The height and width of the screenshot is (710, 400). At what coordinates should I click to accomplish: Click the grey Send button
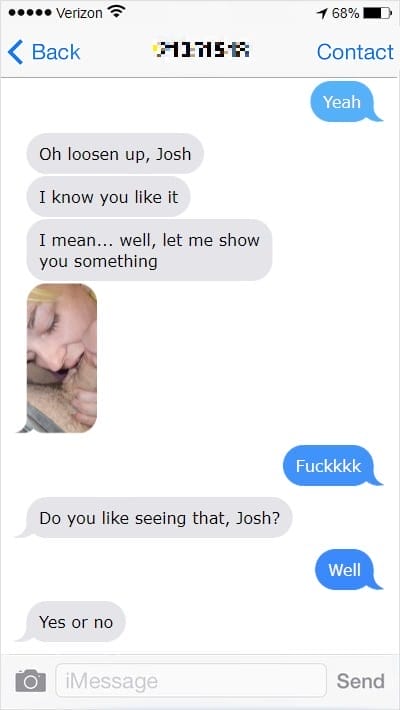(x=361, y=681)
